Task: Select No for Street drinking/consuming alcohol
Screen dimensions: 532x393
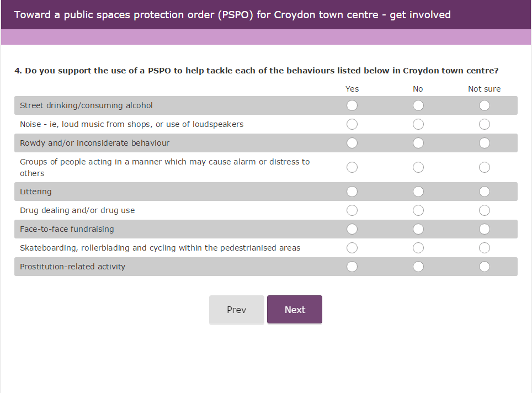Action: (418, 105)
